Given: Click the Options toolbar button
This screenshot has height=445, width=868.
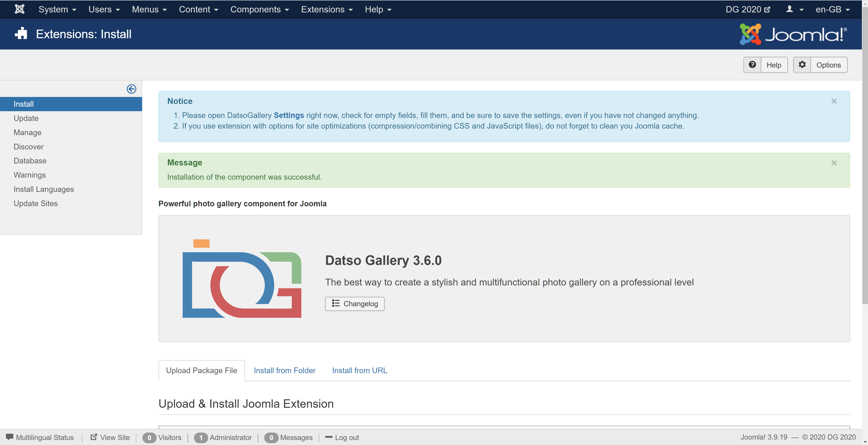Looking at the screenshot, I should (x=820, y=65).
